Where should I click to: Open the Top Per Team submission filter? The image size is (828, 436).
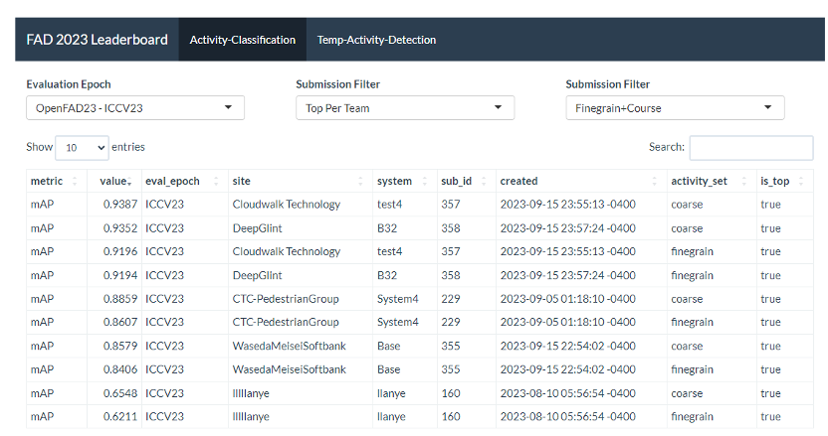405,108
